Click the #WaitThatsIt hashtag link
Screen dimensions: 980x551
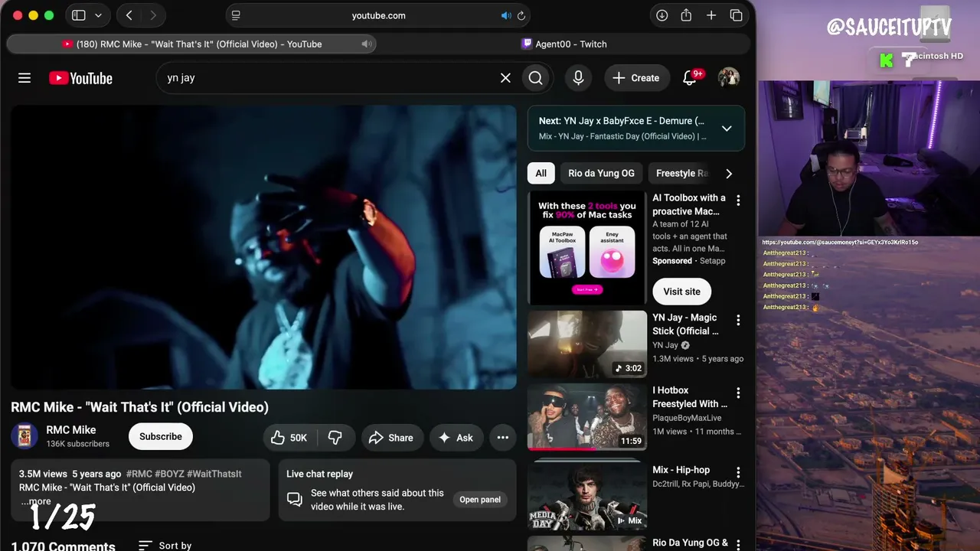point(214,474)
